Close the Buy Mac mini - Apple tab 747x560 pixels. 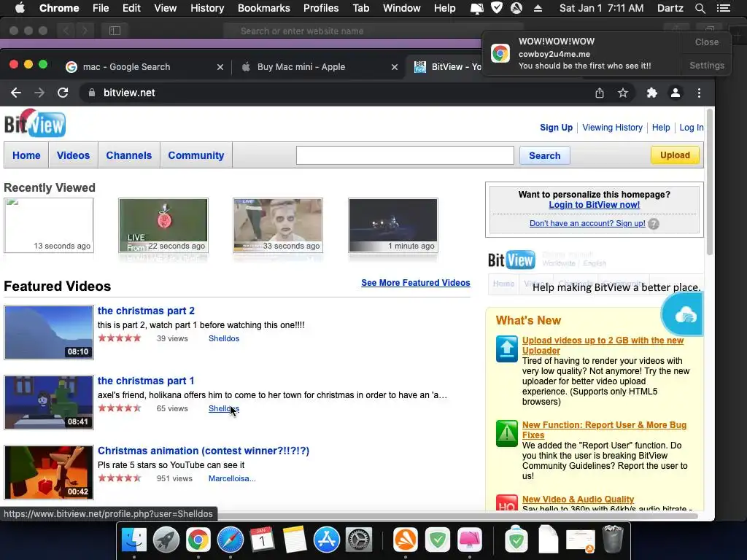coord(395,67)
